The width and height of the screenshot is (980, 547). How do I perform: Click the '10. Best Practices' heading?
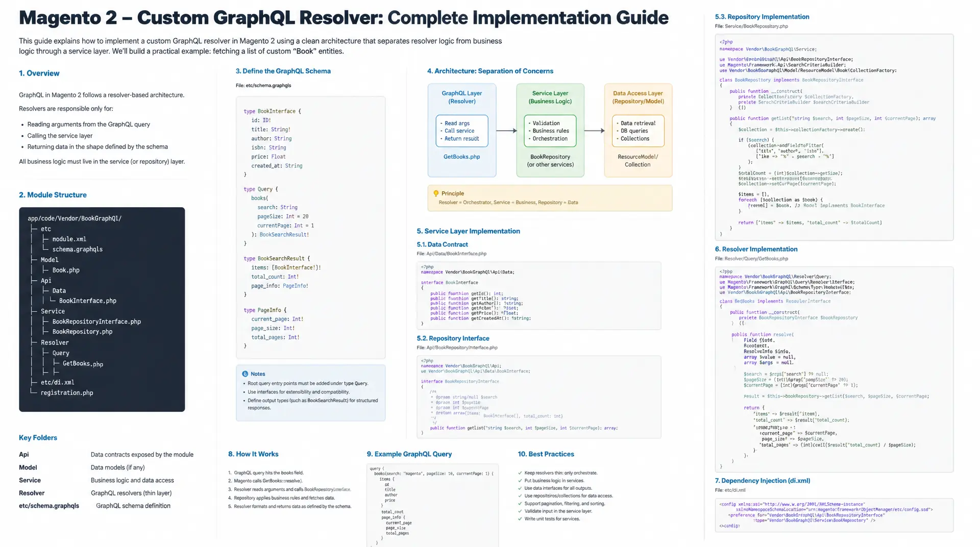[546, 454]
